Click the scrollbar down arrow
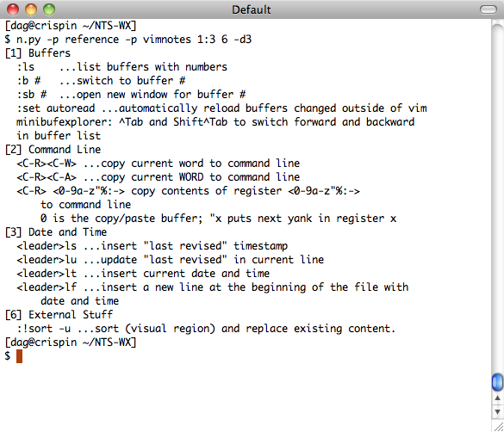Screen dimensions: 504x432 (497, 411)
